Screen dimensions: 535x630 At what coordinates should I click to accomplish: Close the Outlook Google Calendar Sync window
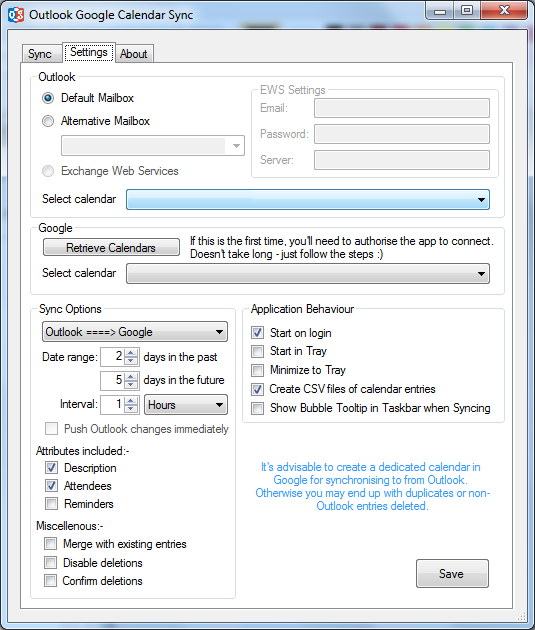(x=504, y=11)
